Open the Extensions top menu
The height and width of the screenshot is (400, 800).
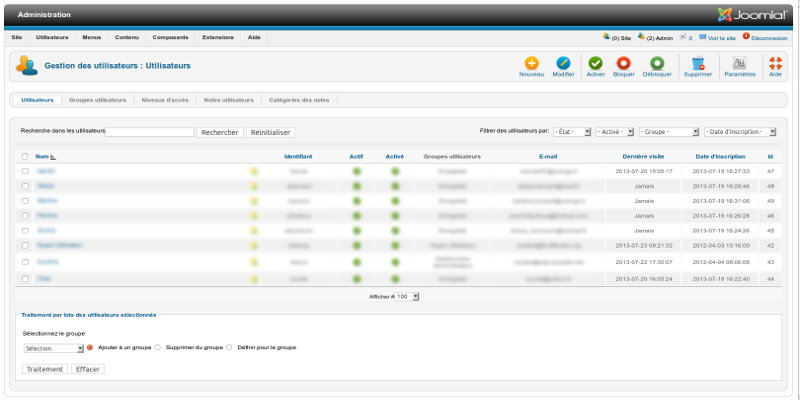pos(218,37)
